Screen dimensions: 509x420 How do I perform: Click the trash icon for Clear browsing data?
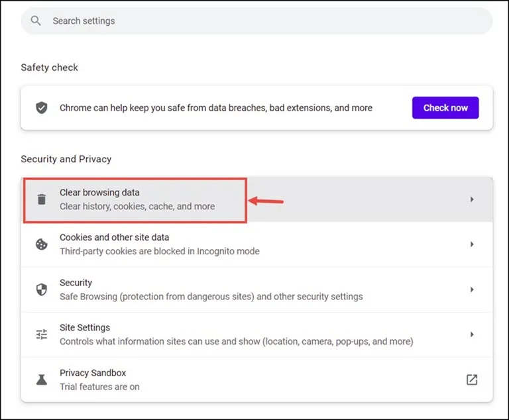click(x=42, y=199)
